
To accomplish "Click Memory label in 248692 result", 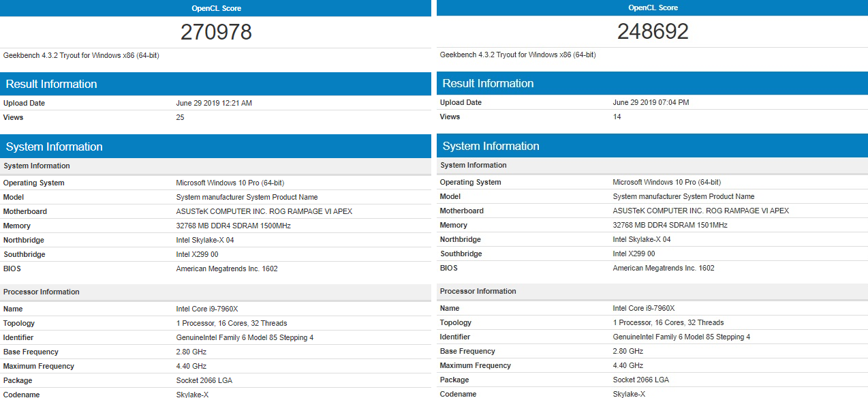I will coord(454,225).
